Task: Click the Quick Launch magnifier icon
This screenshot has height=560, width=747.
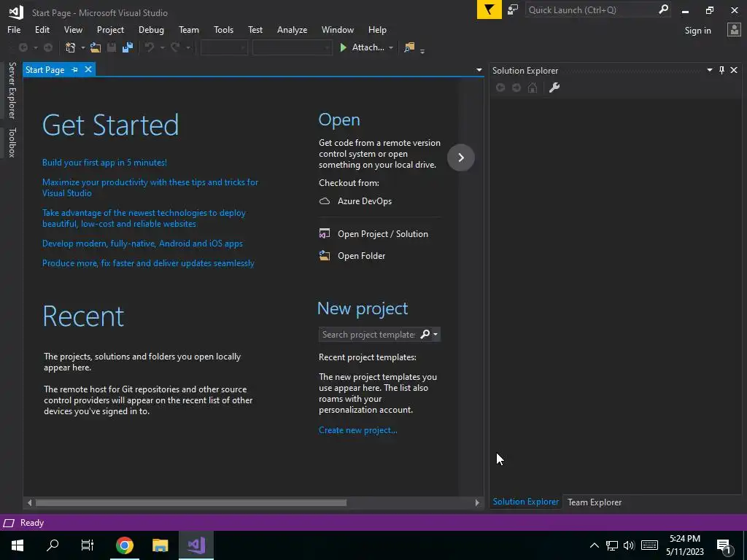Action: click(663, 9)
